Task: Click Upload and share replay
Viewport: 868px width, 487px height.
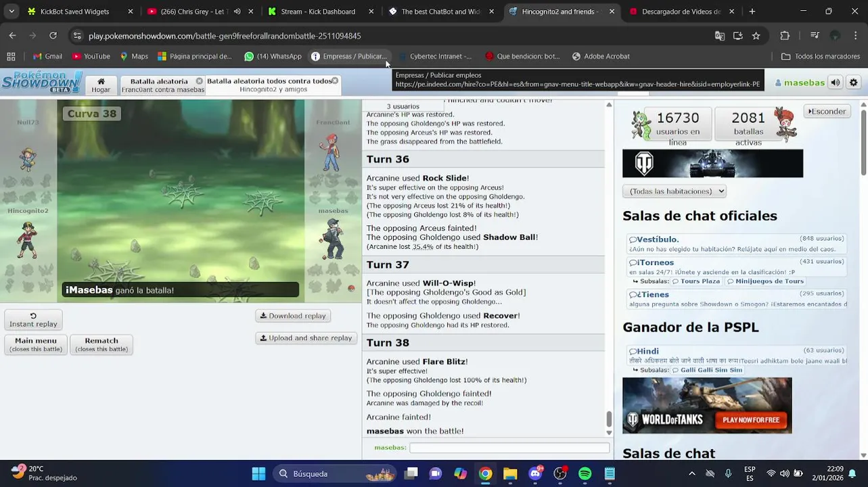Action: (x=306, y=338)
